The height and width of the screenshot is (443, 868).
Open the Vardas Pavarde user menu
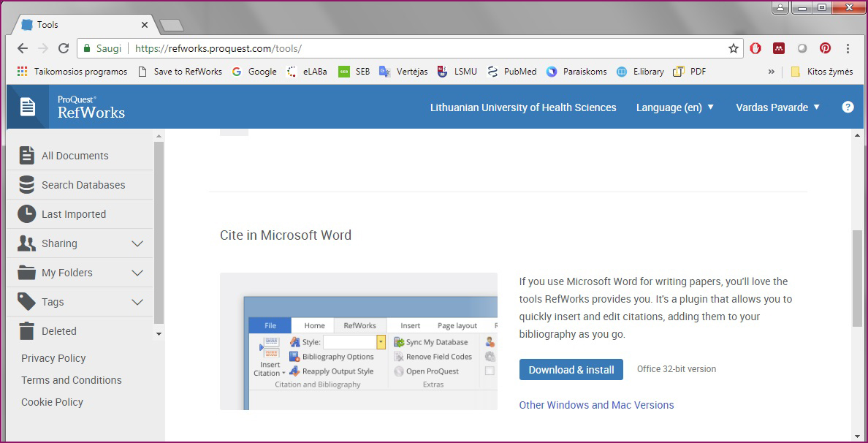pyautogui.click(x=777, y=107)
